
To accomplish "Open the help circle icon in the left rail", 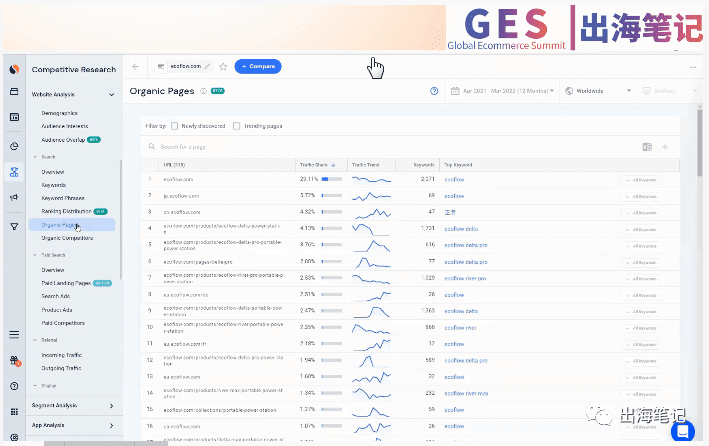I will pos(14,386).
